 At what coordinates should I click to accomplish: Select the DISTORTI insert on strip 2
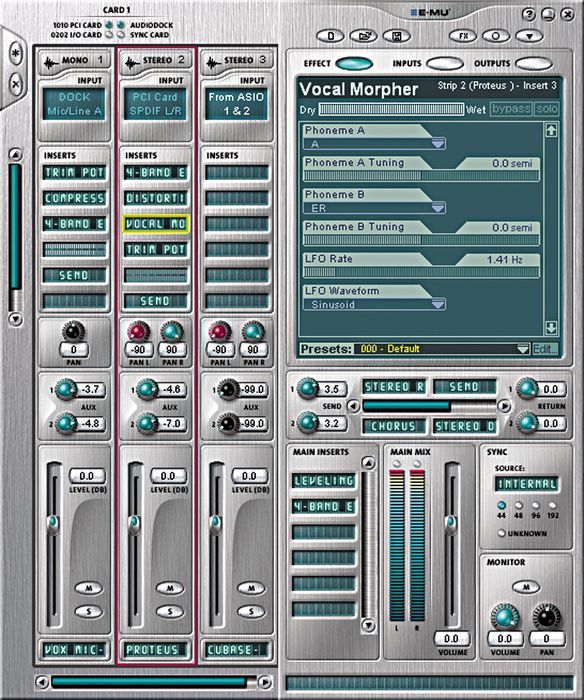tap(155, 198)
